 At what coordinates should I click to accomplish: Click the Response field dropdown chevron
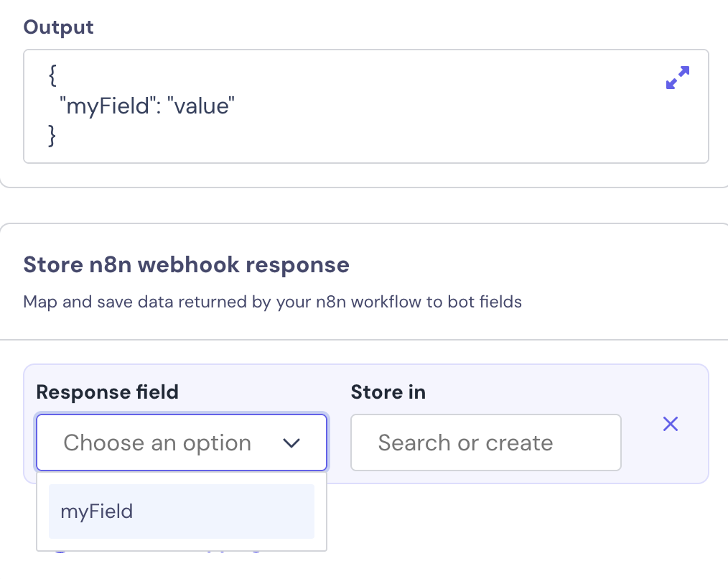(291, 443)
